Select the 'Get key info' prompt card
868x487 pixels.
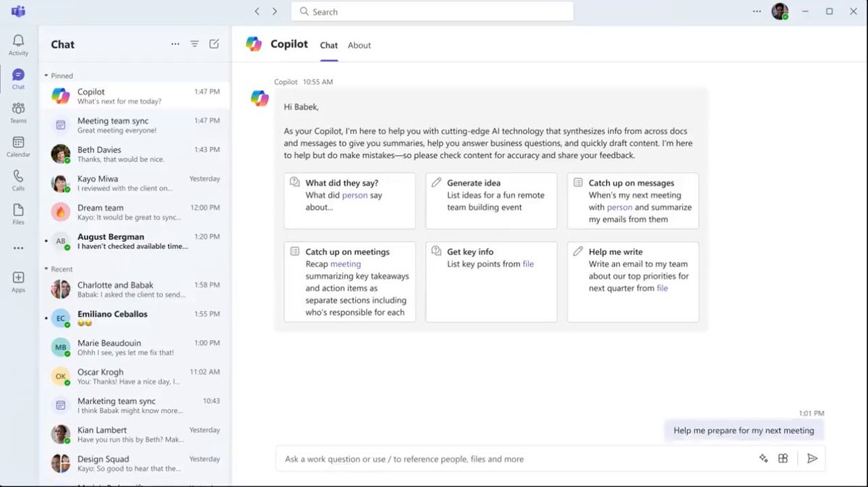(491, 281)
